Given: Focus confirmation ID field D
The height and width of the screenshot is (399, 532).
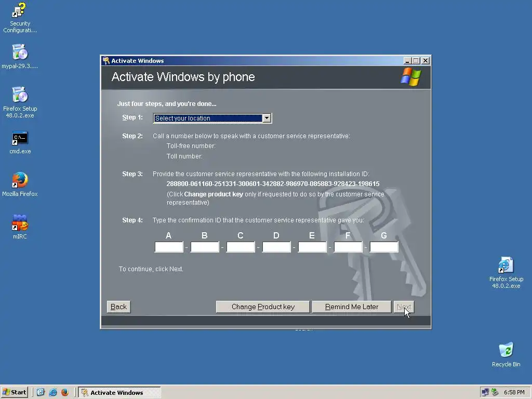Looking at the screenshot, I should pos(276,247).
